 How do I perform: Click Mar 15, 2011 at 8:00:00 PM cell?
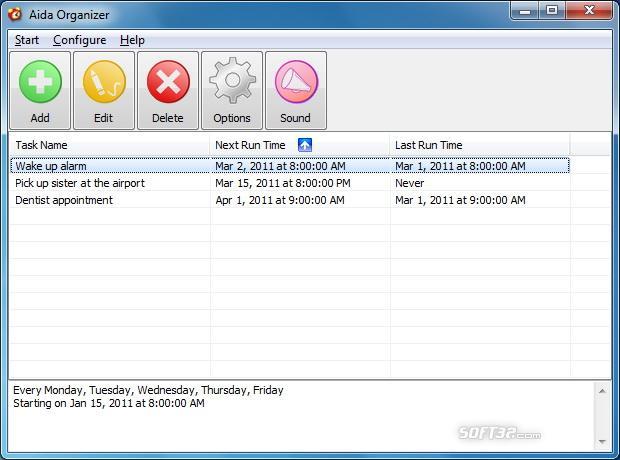283,183
